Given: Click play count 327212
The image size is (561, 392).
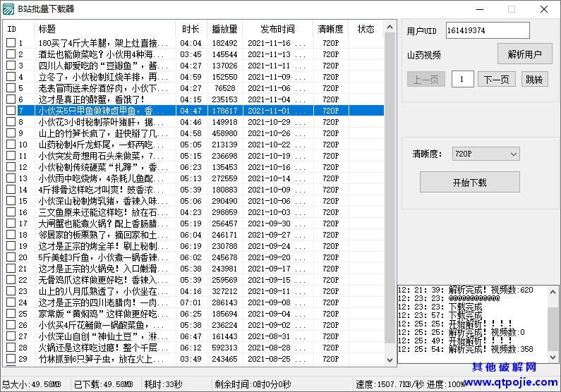Looking at the screenshot, I should tap(224, 291).
